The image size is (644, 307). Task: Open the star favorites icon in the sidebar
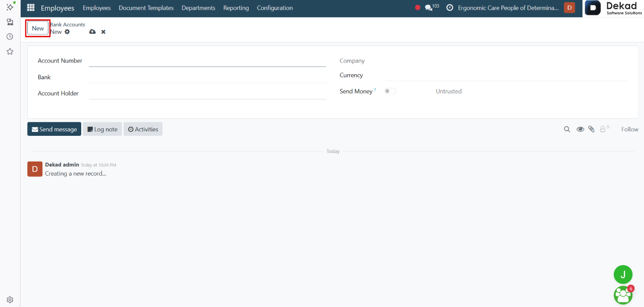point(10,52)
